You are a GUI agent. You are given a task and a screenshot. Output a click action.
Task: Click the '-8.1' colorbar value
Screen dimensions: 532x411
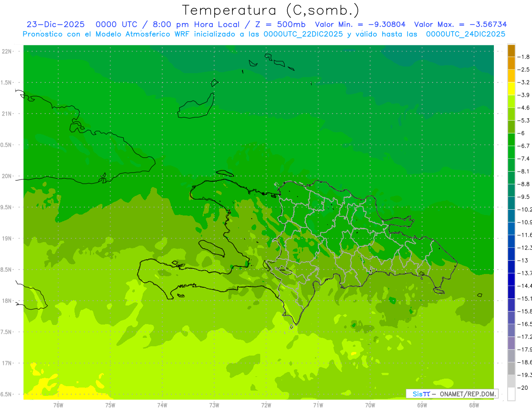[524, 172]
